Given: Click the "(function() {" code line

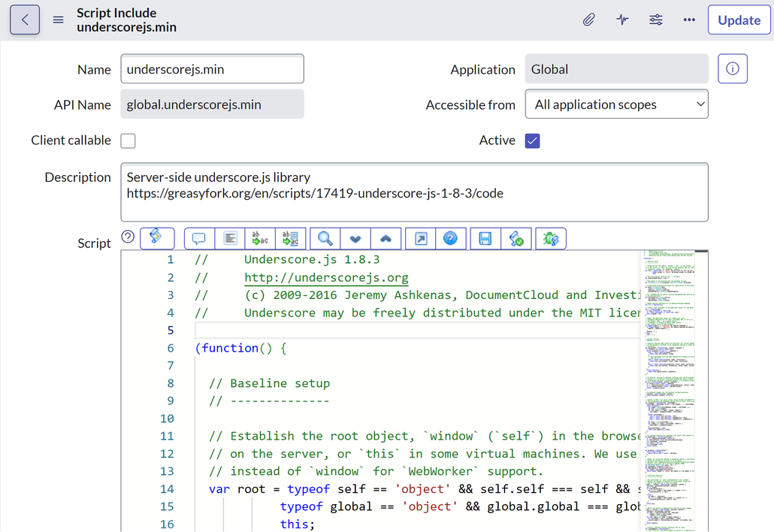Looking at the screenshot, I should click(241, 348).
